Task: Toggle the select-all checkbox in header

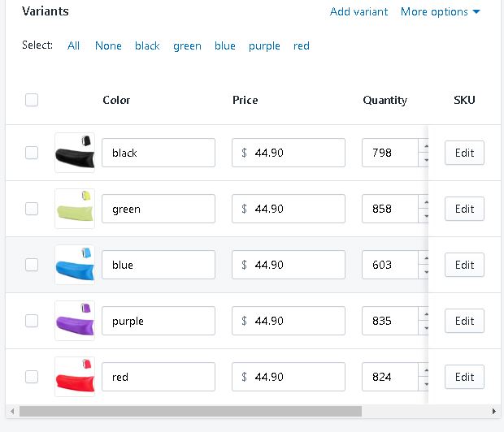Action: [x=32, y=100]
